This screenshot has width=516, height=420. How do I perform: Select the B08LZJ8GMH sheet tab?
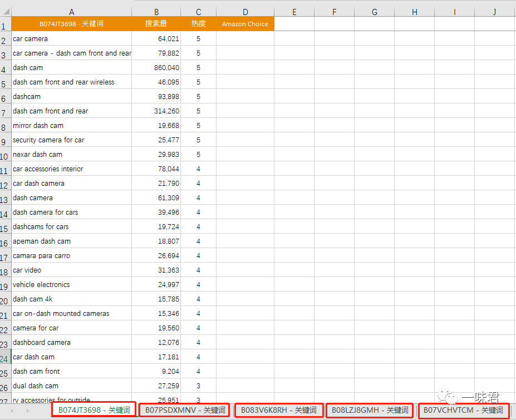point(370,410)
